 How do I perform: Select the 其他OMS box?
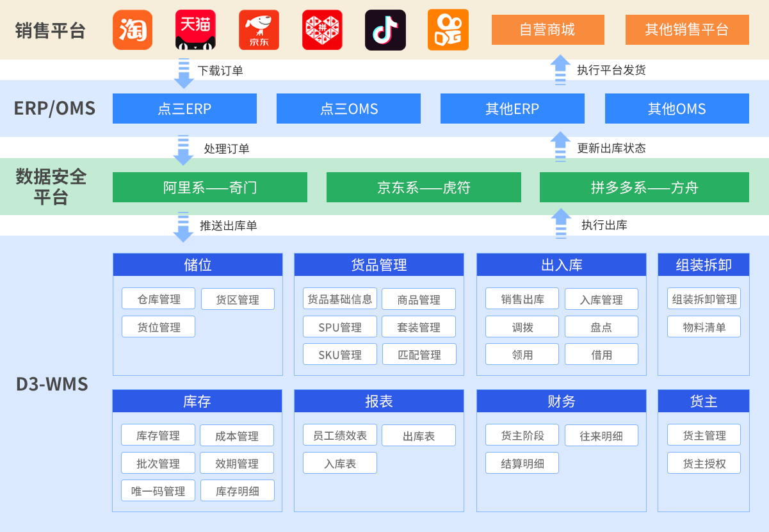point(677,108)
